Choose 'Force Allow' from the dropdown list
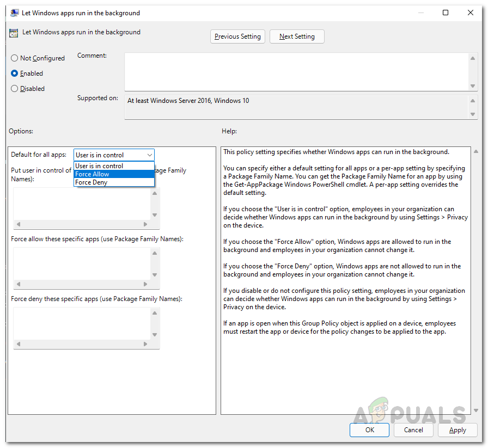Image resolution: width=488 pixels, height=448 pixels. [114, 174]
